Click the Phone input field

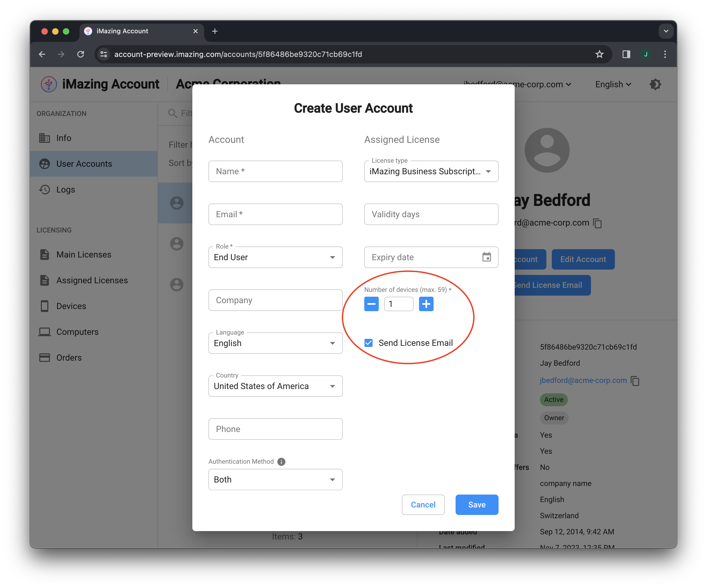point(275,429)
